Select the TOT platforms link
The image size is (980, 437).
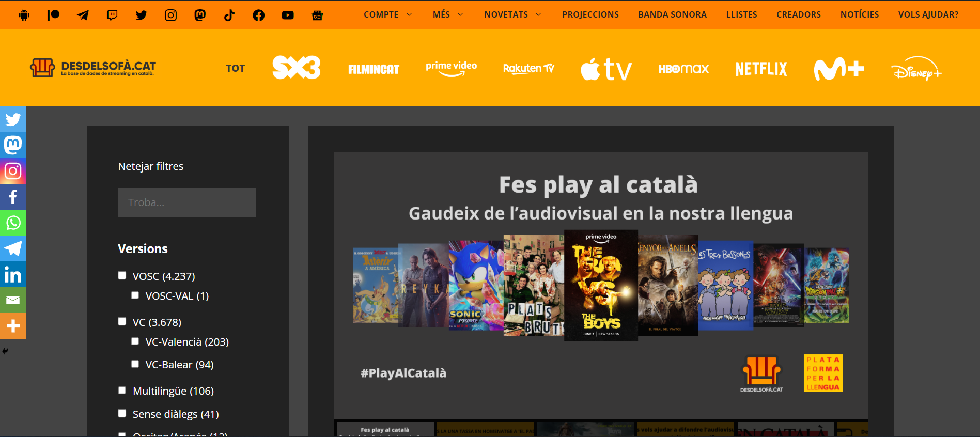[236, 69]
